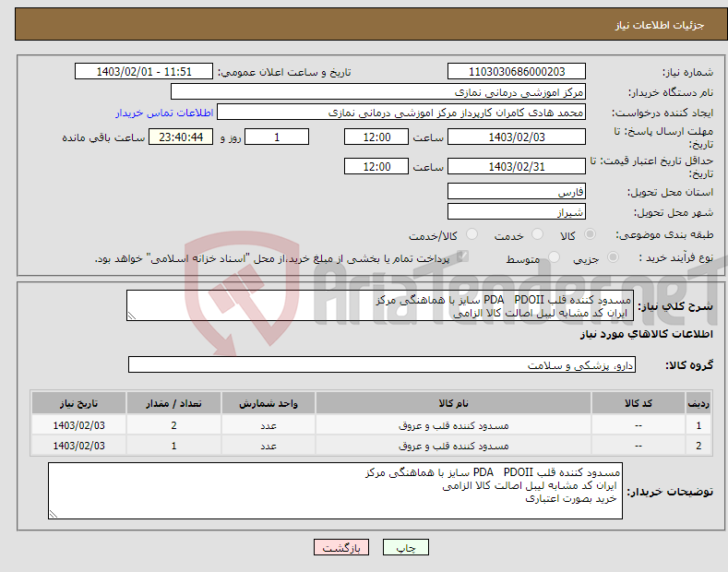Select the جزیی purchase type radio
Screen dimensions: 728x572
tap(613, 257)
